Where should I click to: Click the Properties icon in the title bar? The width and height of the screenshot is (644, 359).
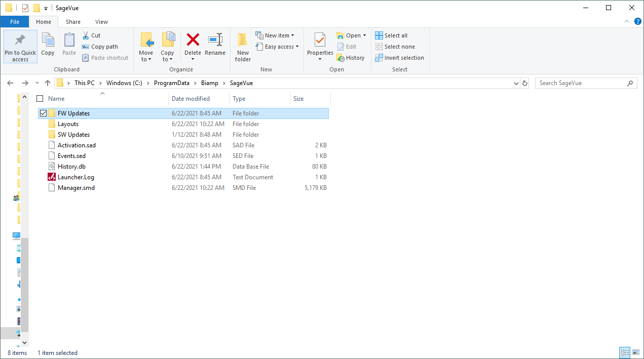[x=25, y=8]
